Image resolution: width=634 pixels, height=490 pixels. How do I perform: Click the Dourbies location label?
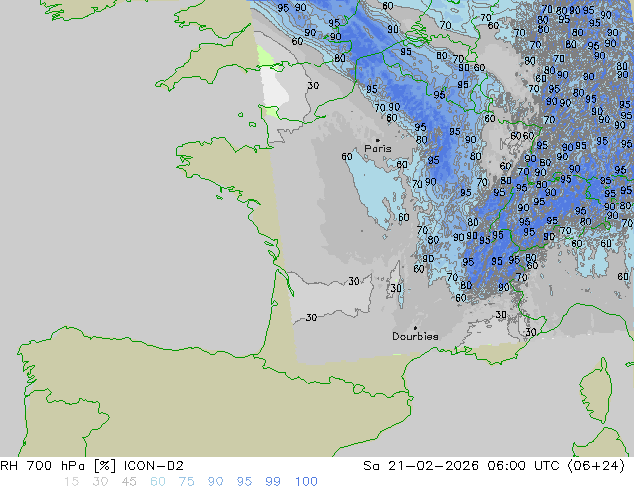point(415,336)
